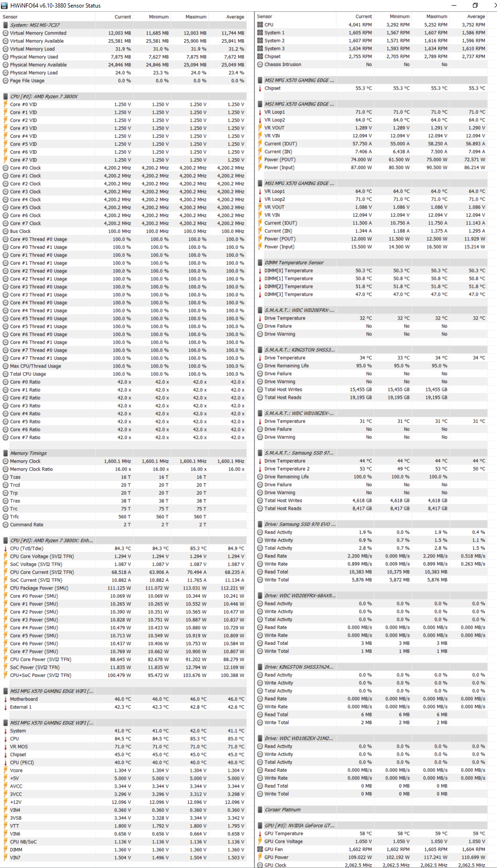This screenshot has width=497, height=868.
Task: Select the Drive: WDC WD10EZEX-21M2 group header
Action: (371, 738)
